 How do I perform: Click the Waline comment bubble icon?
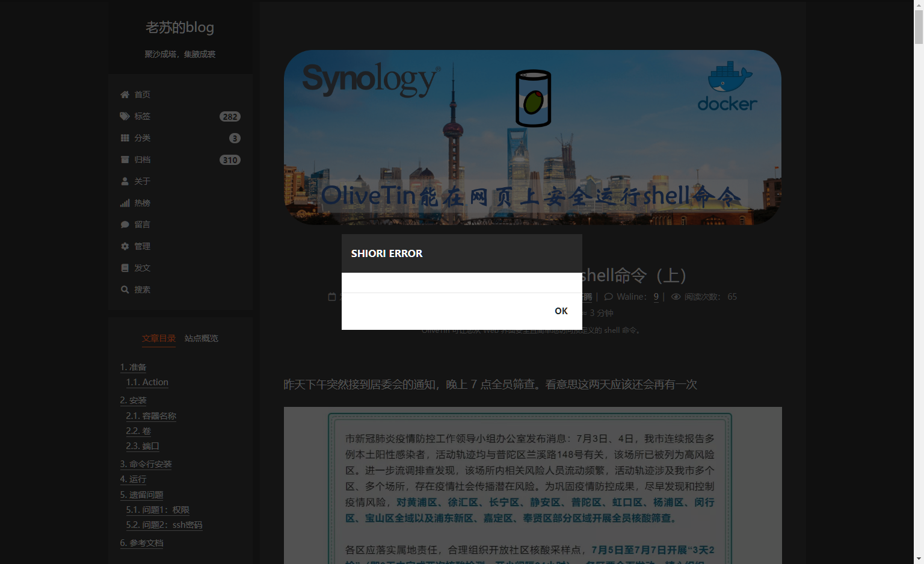(x=609, y=297)
